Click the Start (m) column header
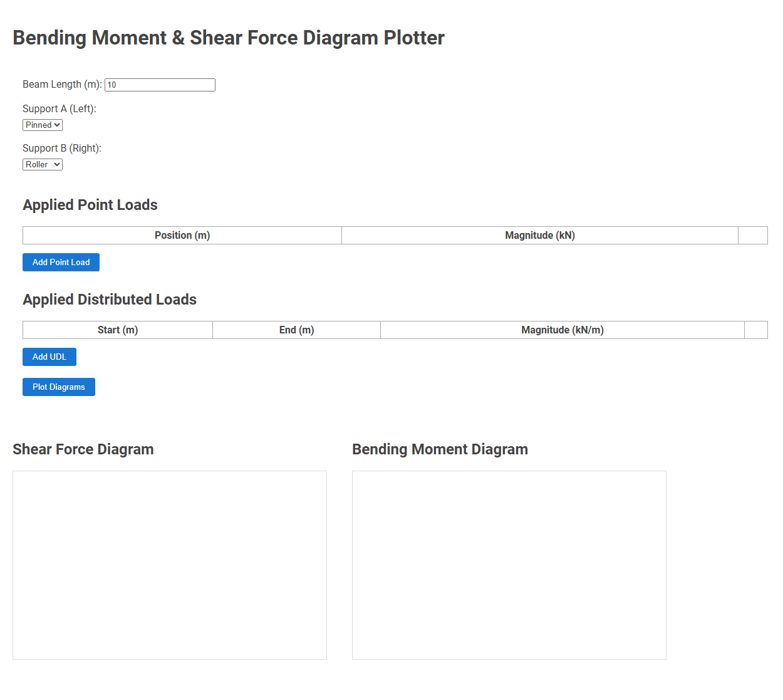783x700 pixels. coord(117,330)
